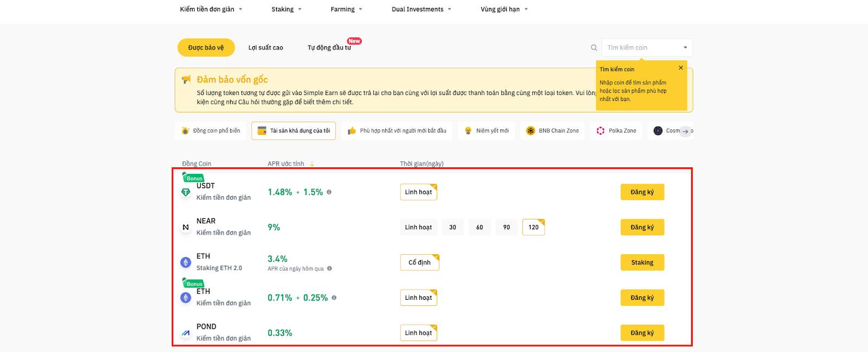868x352 pixels.
Task: Click the NEAR coin icon
Action: point(186,228)
